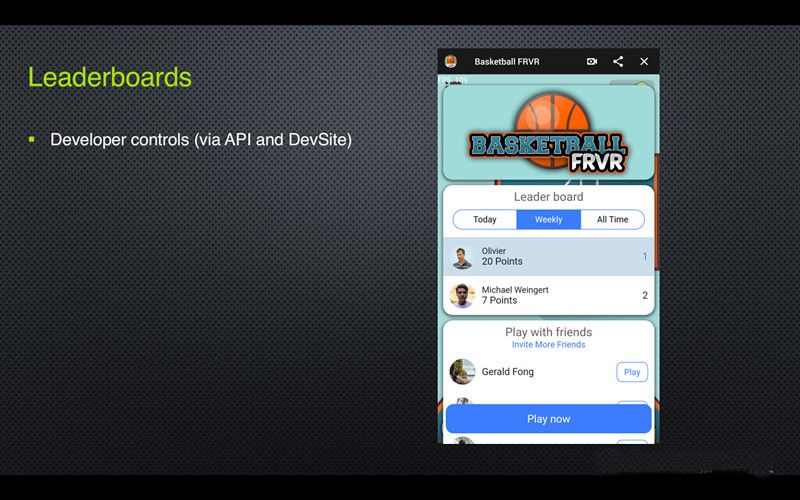Click the Play with friends heading
The width and height of the screenshot is (800, 500).
(548, 332)
